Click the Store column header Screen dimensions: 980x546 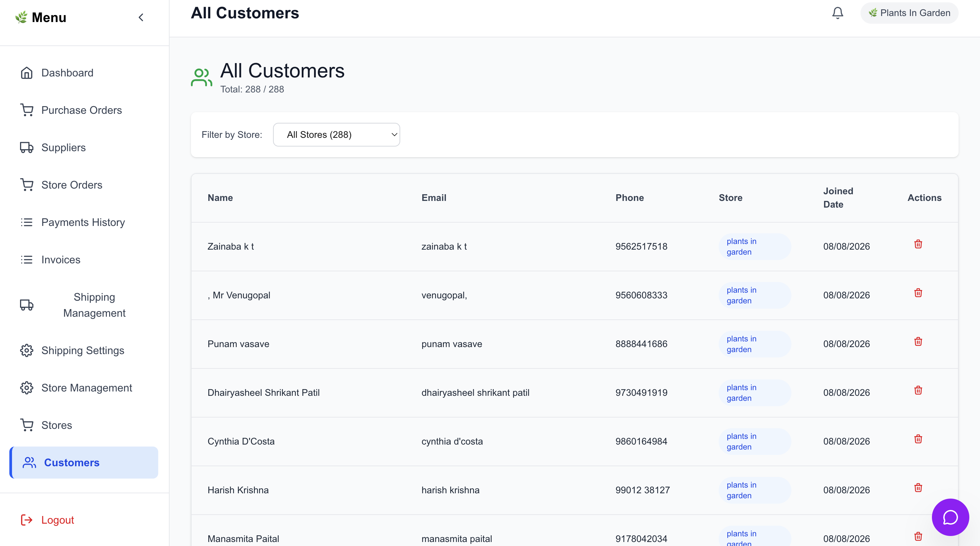[730, 198]
